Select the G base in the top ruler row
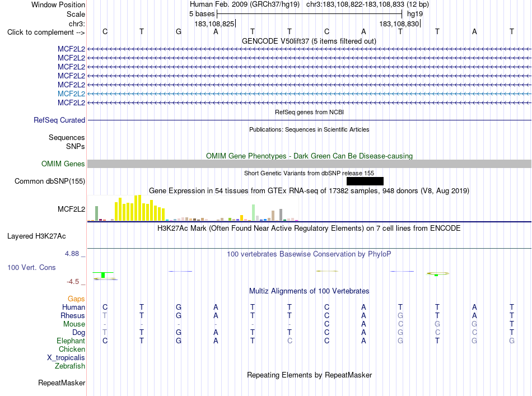This screenshot has width=532, height=396. tap(179, 31)
